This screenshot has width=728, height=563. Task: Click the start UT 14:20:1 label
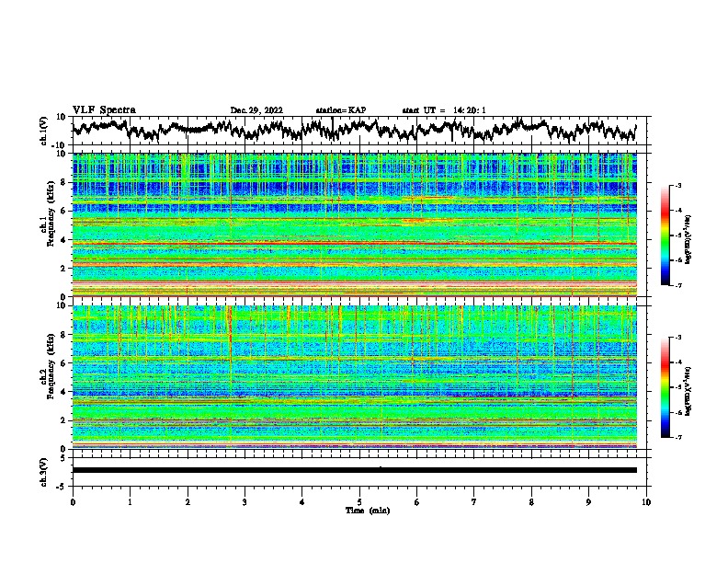click(x=444, y=110)
